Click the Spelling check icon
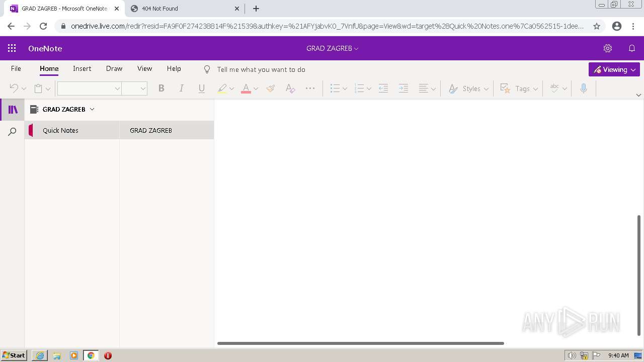 coord(554,88)
